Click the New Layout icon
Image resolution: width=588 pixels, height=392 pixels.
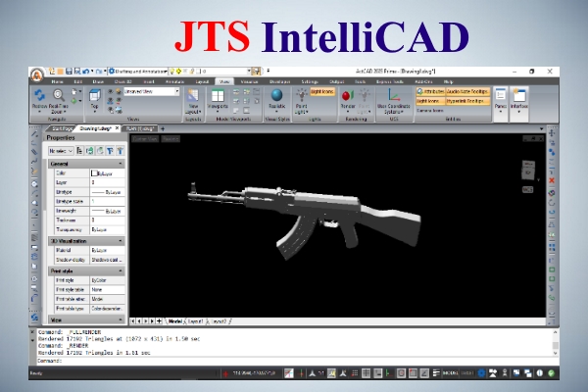click(x=193, y=95)
